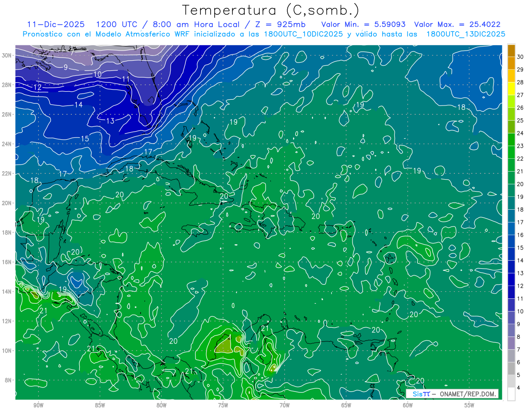The image size is (532, 411).
Task: Click the 12N latitude axis label
Action: 7,321
